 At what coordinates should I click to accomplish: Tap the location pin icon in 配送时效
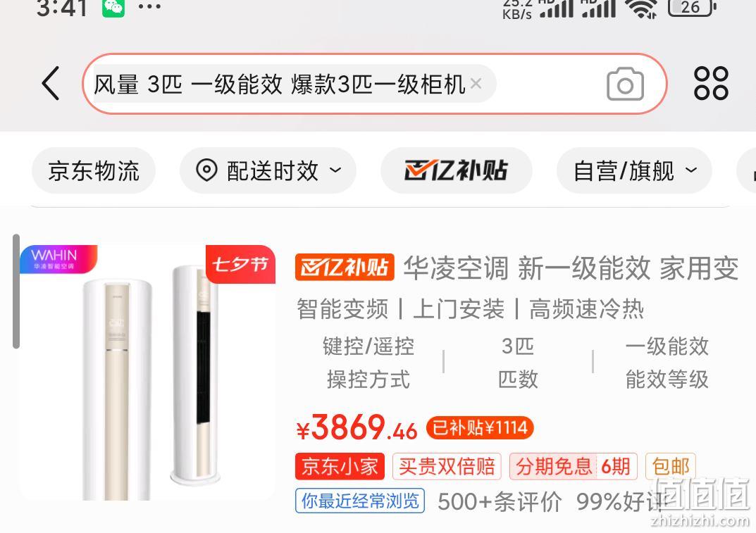pos(206,170)
